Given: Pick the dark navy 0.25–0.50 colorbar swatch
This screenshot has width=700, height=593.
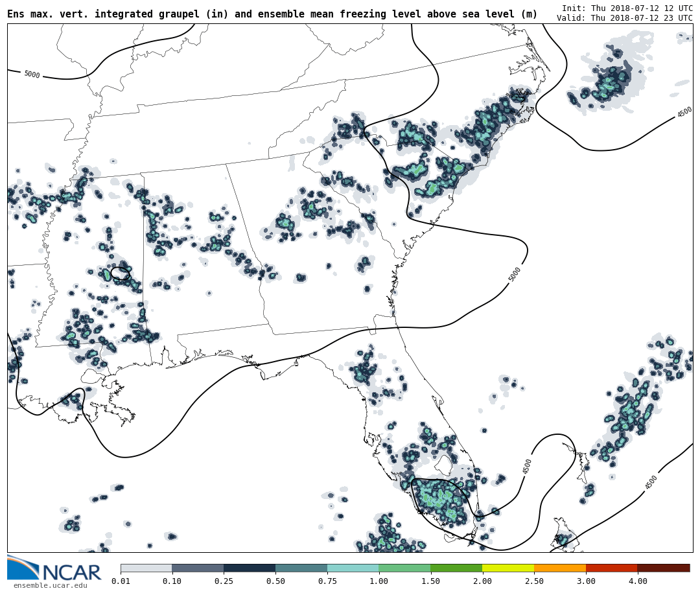Looking at the screenshot, I should click(x=250, y=568).
